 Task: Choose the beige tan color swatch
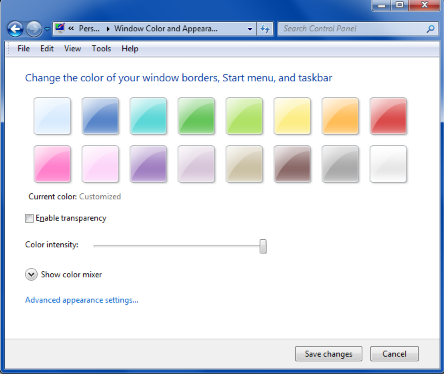point(244,164)
